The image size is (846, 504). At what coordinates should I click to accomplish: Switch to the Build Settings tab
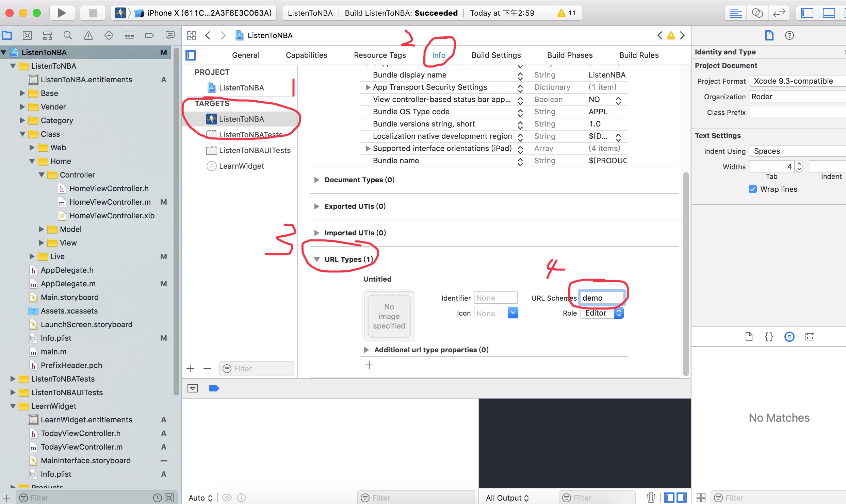(496, 55)
